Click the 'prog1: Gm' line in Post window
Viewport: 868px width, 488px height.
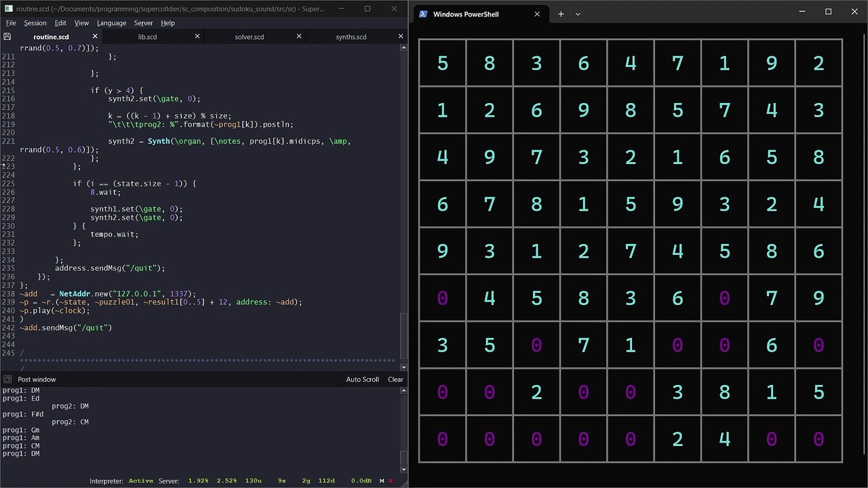[x=21, y=430]
